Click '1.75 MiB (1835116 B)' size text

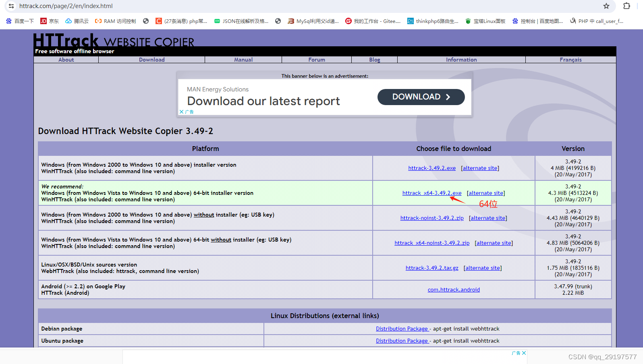click(573, 268)
